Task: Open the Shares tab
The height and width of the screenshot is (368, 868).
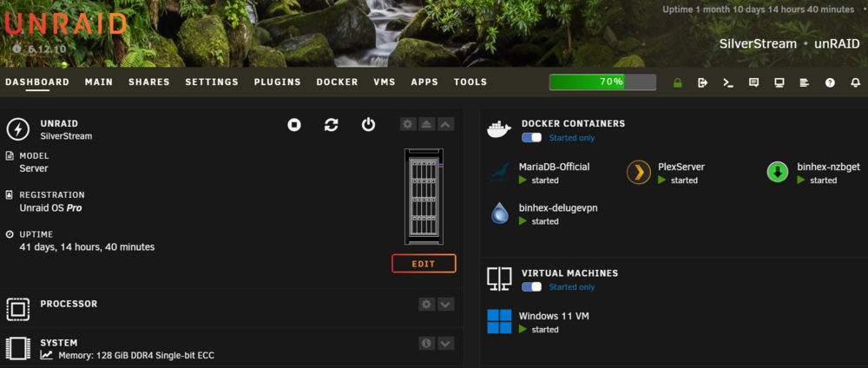Action: point(149,82)
